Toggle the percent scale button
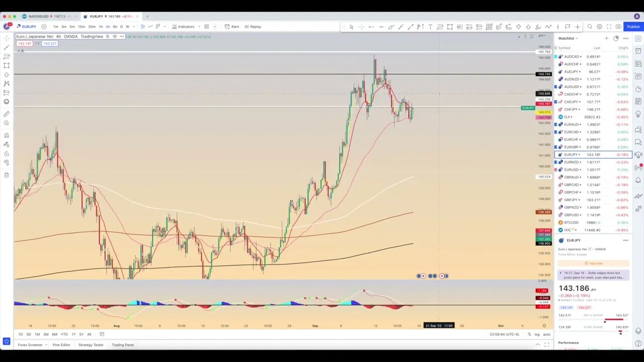Screen dimensions: 644x362 [529, 334]
